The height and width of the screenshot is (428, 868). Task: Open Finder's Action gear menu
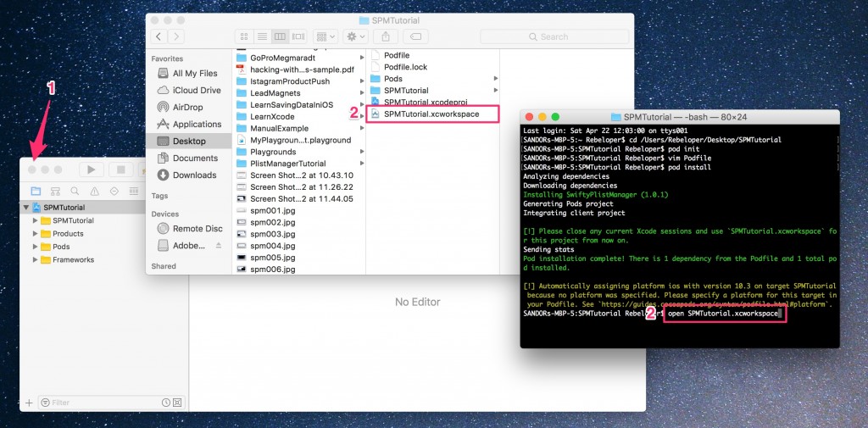tap(355, 36)
